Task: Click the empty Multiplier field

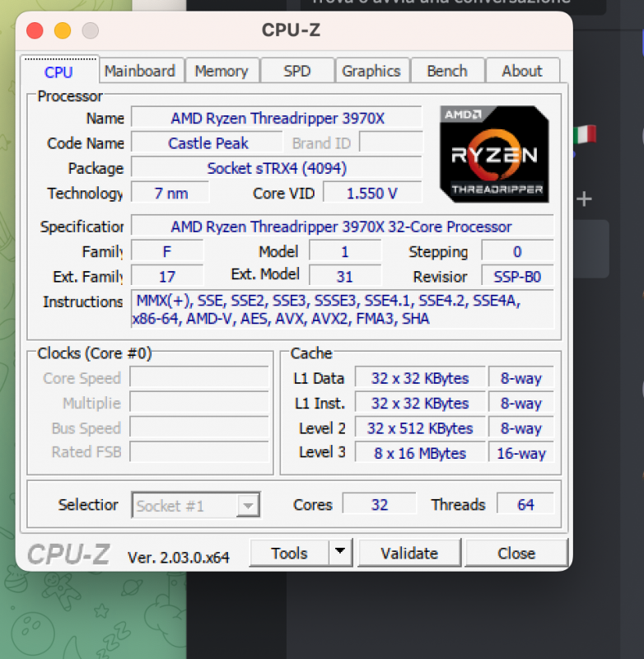Action: [x=199, y=403]
